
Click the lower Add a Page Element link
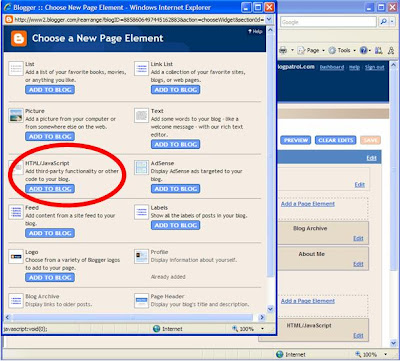[x=308, y=301]
